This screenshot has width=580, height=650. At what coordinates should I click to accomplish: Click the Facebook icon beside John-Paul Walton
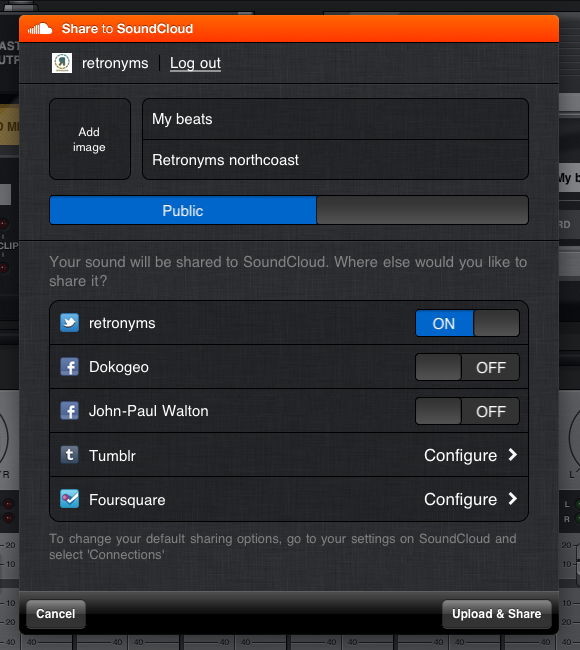(69, 411)
